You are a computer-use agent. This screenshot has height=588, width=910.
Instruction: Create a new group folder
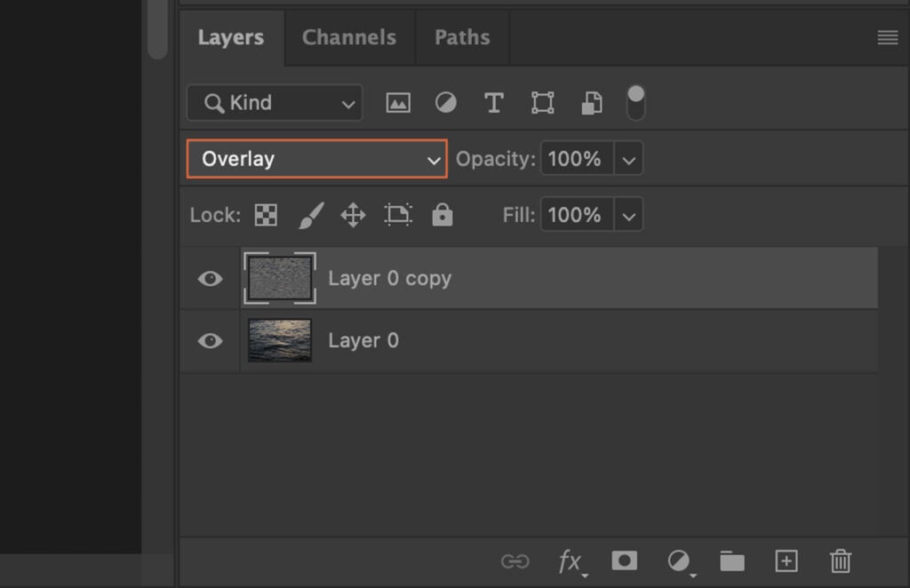tap(731, 560)
